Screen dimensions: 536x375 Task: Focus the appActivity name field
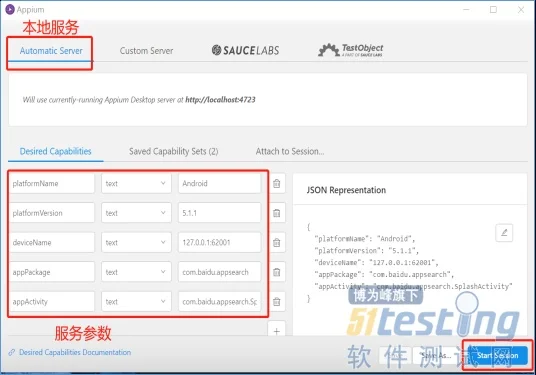[x=52, y=302]
